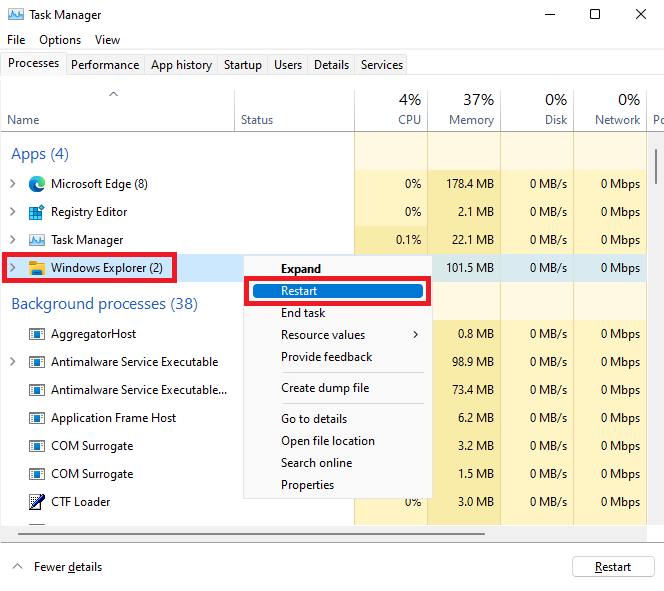Choose Open file location

[x=338, y=441]
